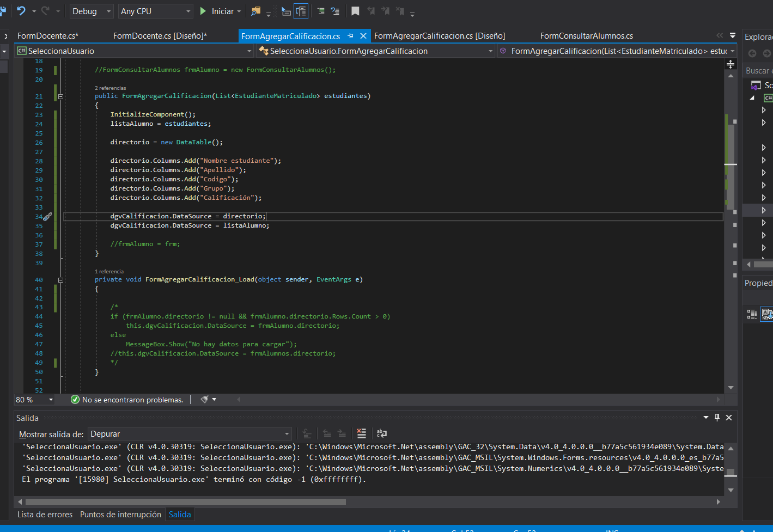
Task: Open the document tab overflow list arrow
Action: tap(733, 35)
